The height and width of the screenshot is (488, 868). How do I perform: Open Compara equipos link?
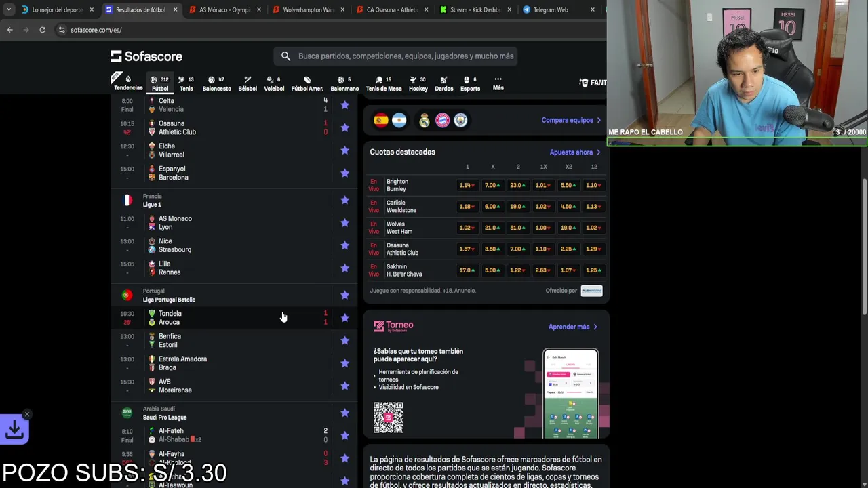(x=571, y=120)
